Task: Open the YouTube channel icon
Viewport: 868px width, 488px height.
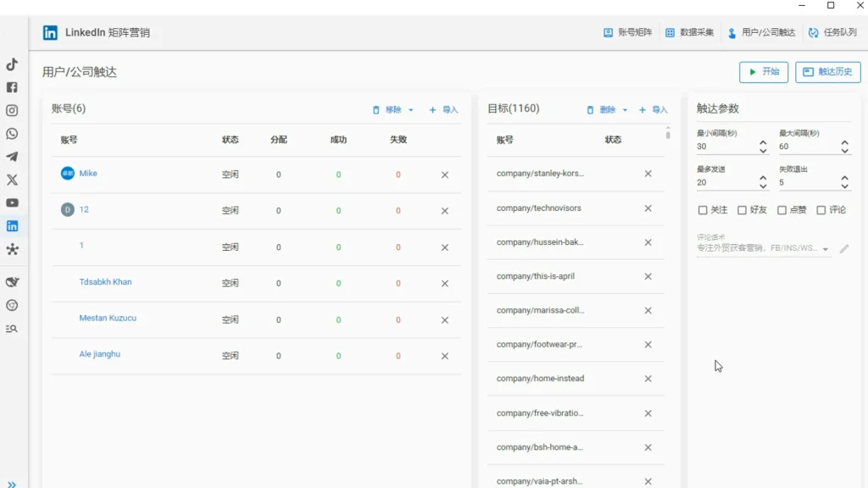Action: pos(12,202)
